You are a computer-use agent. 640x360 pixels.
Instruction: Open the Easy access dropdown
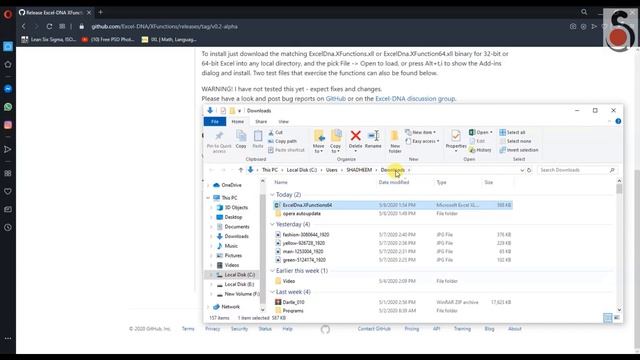[422, 141]
